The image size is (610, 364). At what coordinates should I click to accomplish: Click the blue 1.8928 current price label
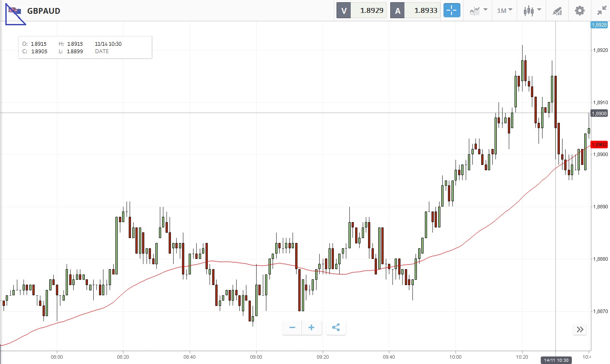pyautogui.click(x=599, y=25)
